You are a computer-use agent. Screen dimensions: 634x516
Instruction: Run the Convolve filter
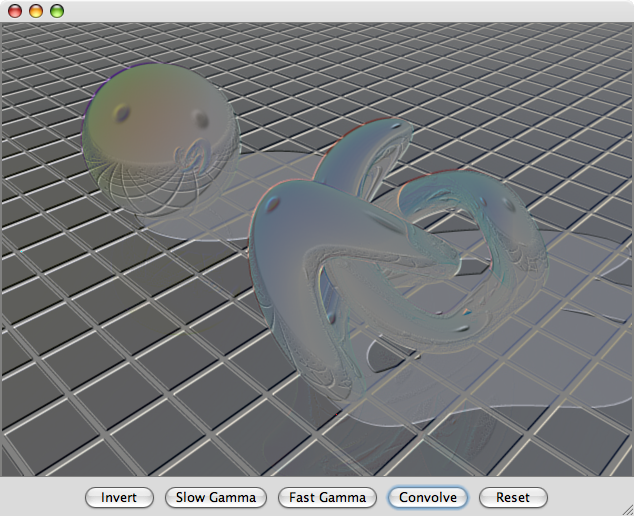pyautogui.click(x=427, y=497)
